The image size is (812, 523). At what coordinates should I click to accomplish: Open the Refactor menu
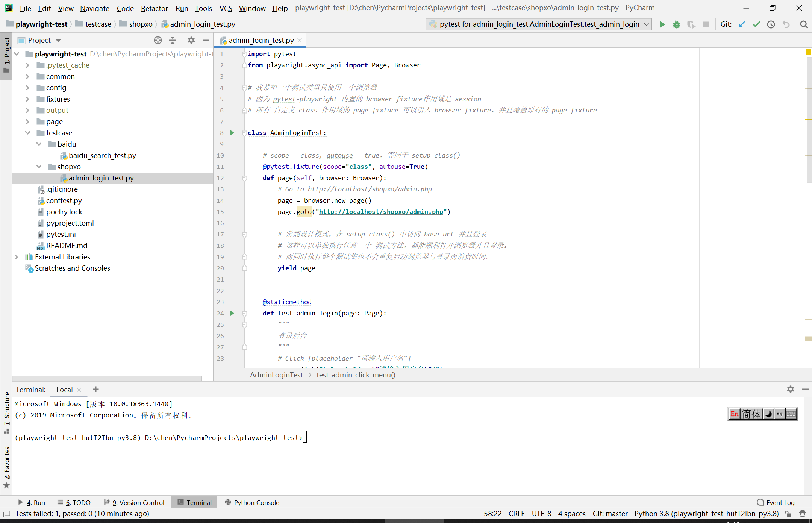154,8
